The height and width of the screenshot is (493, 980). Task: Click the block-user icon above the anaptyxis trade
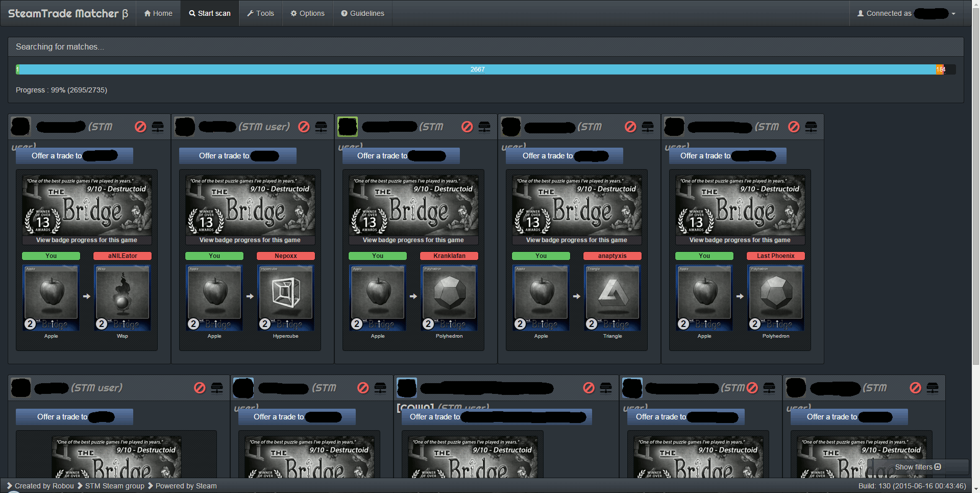point(630,127)
